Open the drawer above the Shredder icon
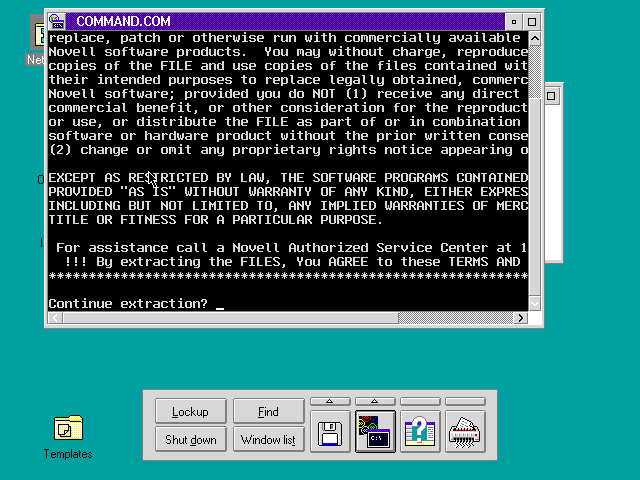The image size is (640, 480). [465, 402]
